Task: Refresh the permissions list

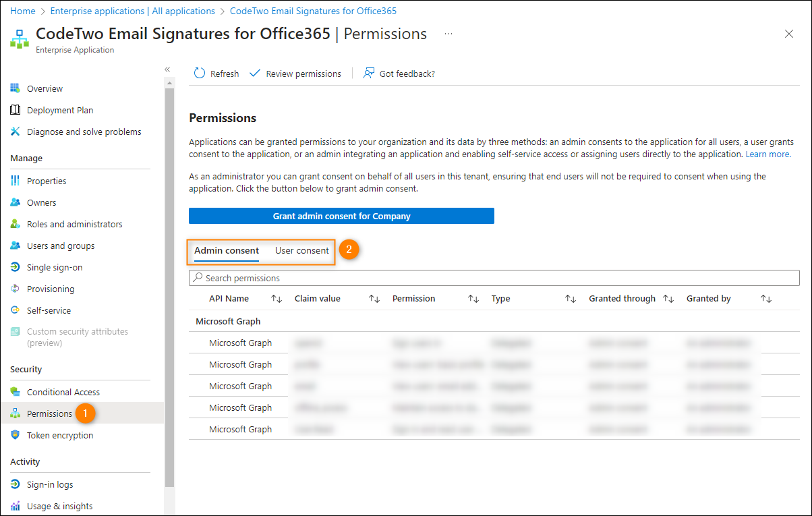Action: click(x=216, y=73)
